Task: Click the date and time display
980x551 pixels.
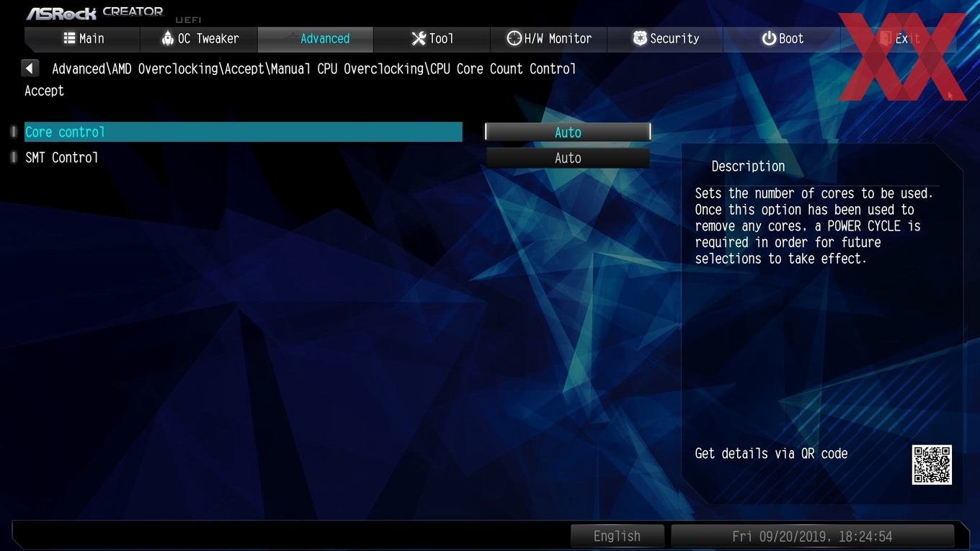Action: pyautogui.click(x=812, y=537)
